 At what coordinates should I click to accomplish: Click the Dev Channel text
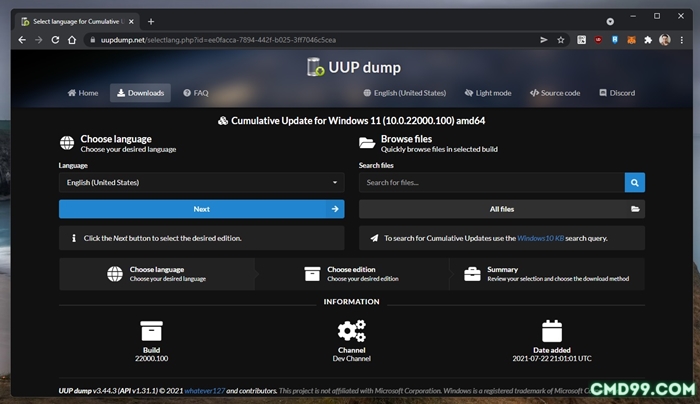point(351,358)
